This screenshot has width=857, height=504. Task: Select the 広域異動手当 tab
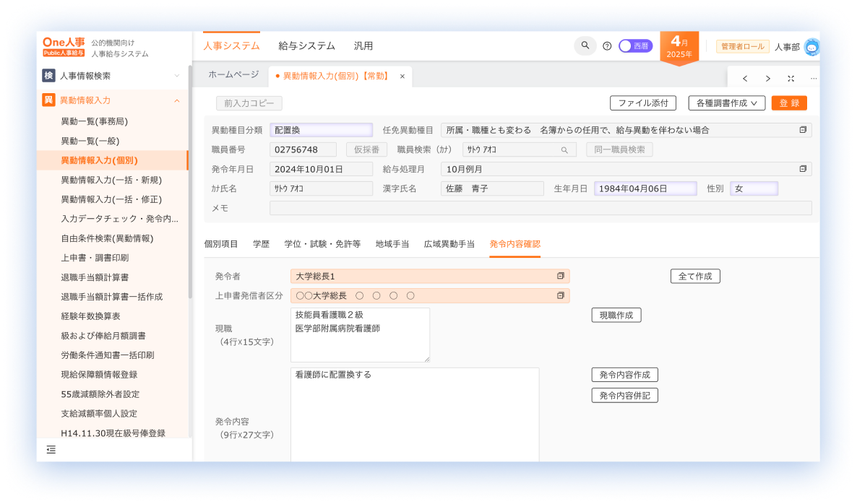pos(449,244)
